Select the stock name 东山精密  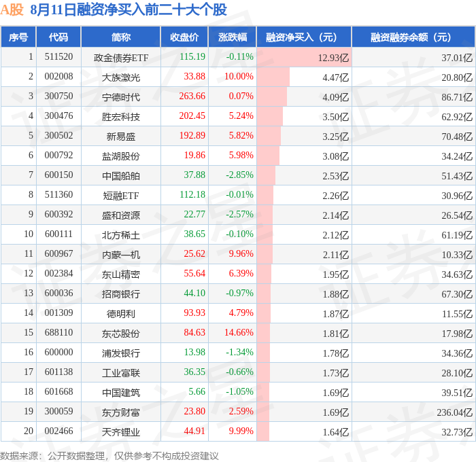(121, 274)
